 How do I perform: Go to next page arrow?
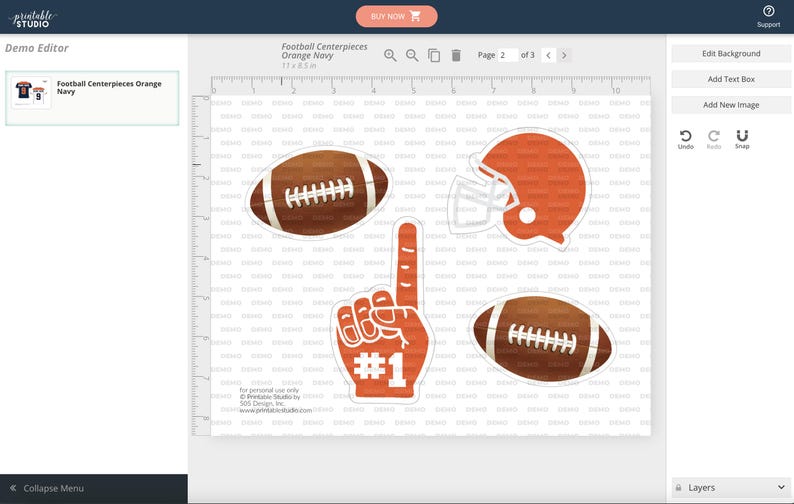pos(564,55)
